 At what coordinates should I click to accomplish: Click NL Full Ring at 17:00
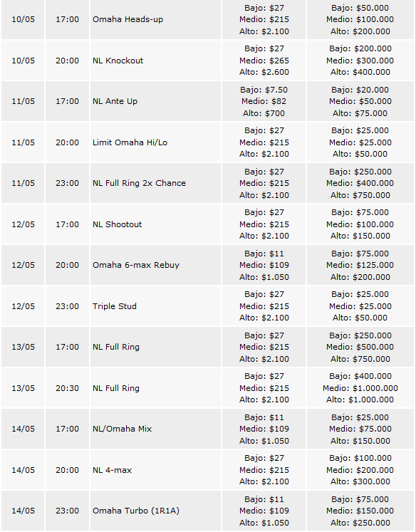pos(116,347)
